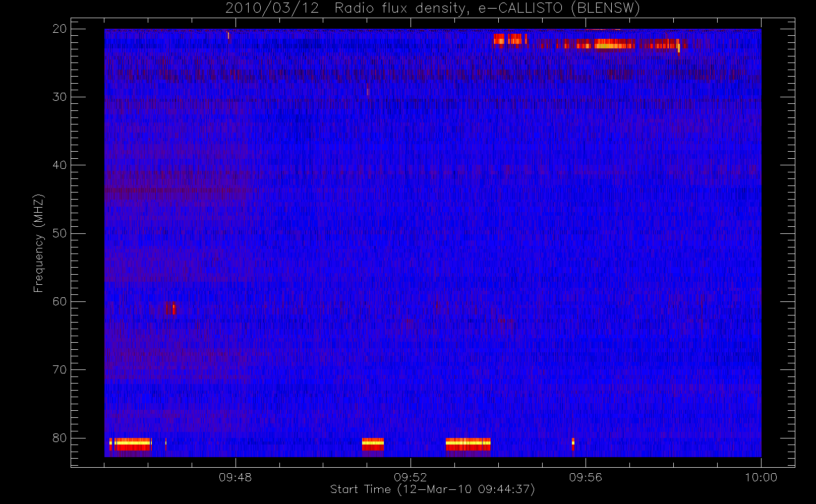Screen dimensions: 816x504
Task: Click the 80 MHz burst just before 09:52
Action: pyautogui.click(x=373, y=444)
